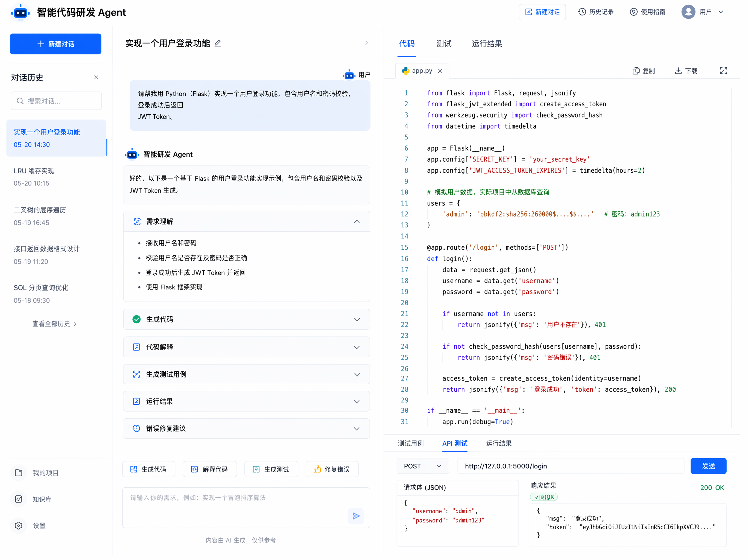Open Settings gear in sidebar

[x=19, y=525]
